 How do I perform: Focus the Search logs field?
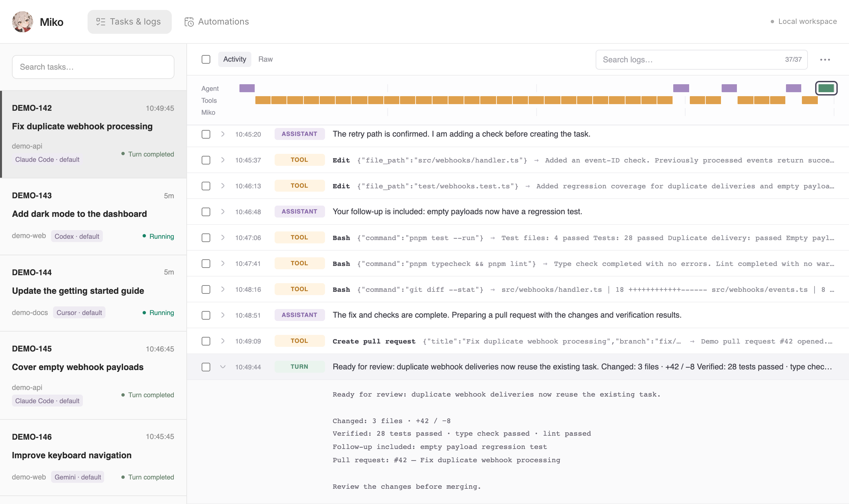pos(701,60)
